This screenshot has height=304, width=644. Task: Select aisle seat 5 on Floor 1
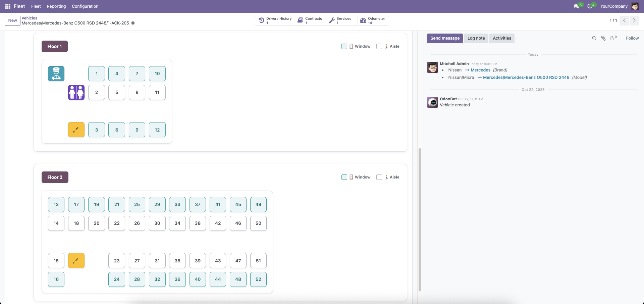click(117, 92)
